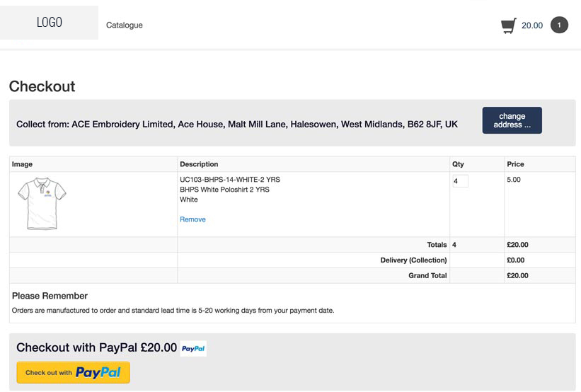Click the Delivery (Collection) row label

[x=413, y=260]
